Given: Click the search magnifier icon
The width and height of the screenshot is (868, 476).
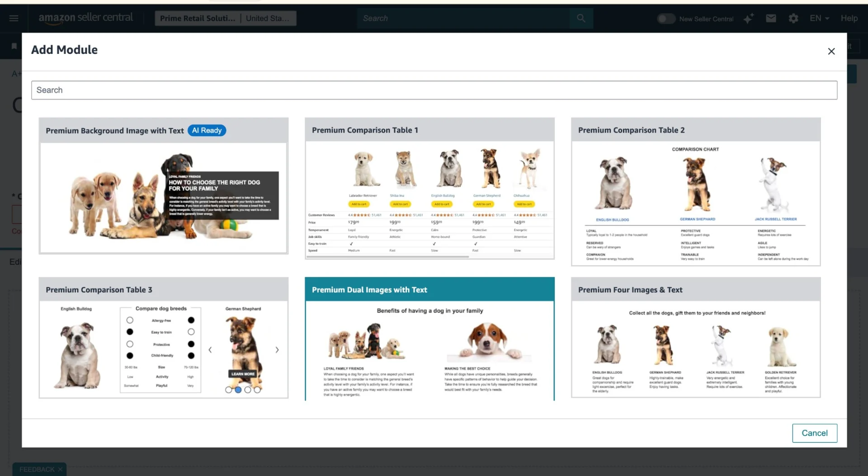Looking at the screenshot, I should (x=581, y=18).
